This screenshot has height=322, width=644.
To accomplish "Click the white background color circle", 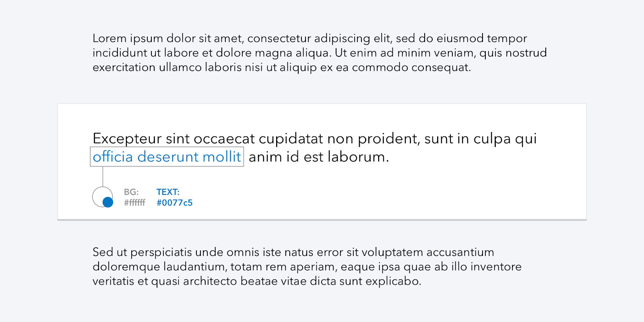I will point(101,196).
